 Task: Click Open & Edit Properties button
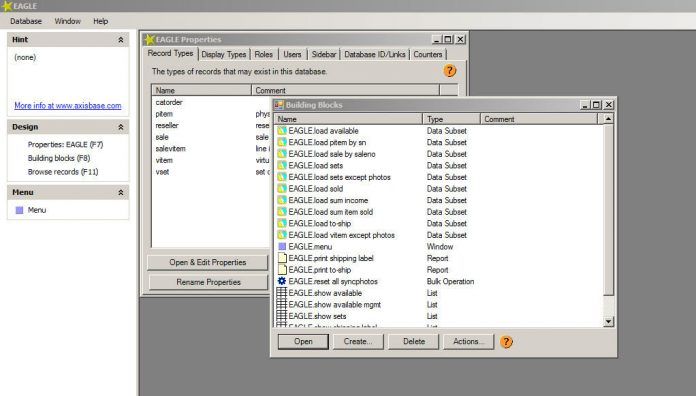click(208, 262)
